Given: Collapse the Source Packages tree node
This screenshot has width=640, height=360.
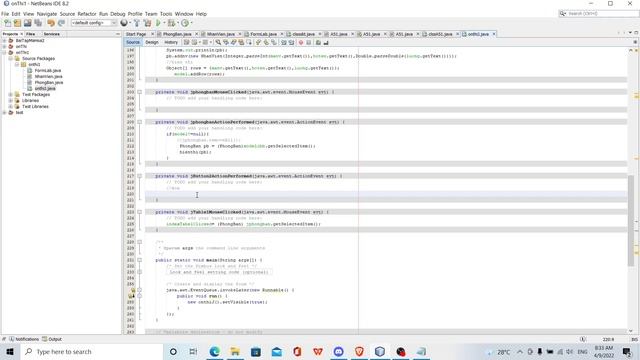Looking at the screenshot, I should point(11,58).
